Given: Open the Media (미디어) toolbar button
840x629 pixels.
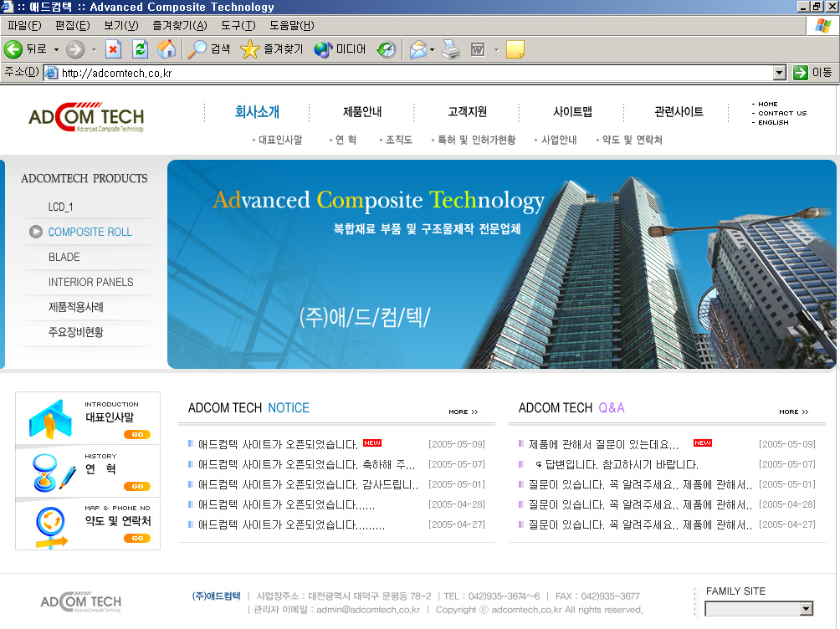Looking at the screenshot, I should [x=341, y=49].
